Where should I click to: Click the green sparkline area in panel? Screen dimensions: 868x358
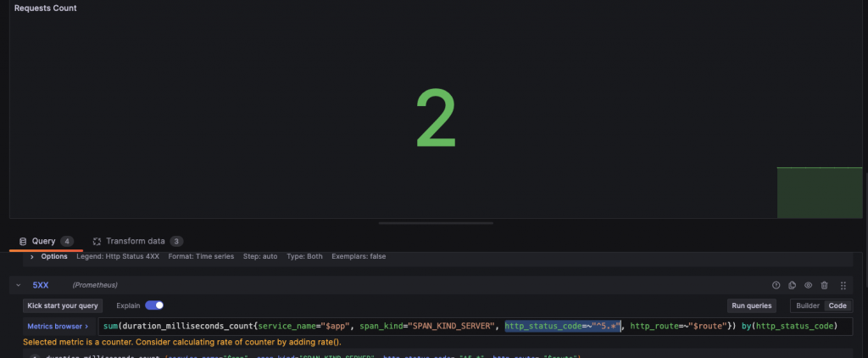(820, 193)
